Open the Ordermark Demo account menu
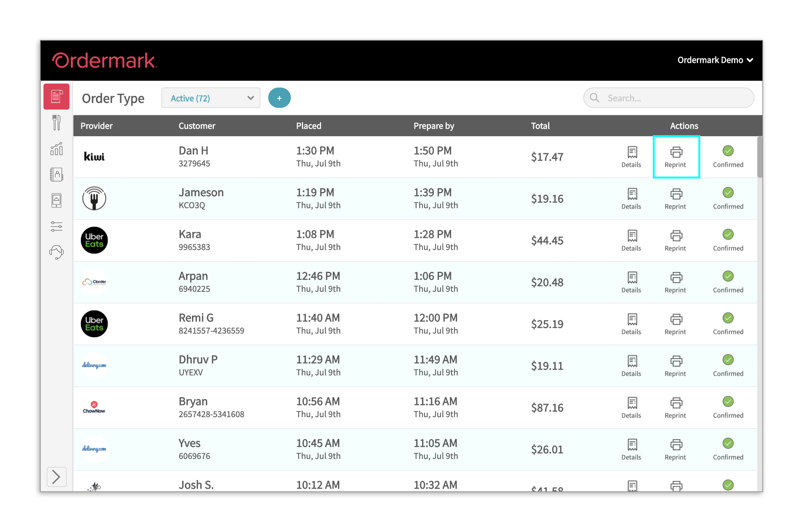803x532 pixels. (x=715, y=60)
